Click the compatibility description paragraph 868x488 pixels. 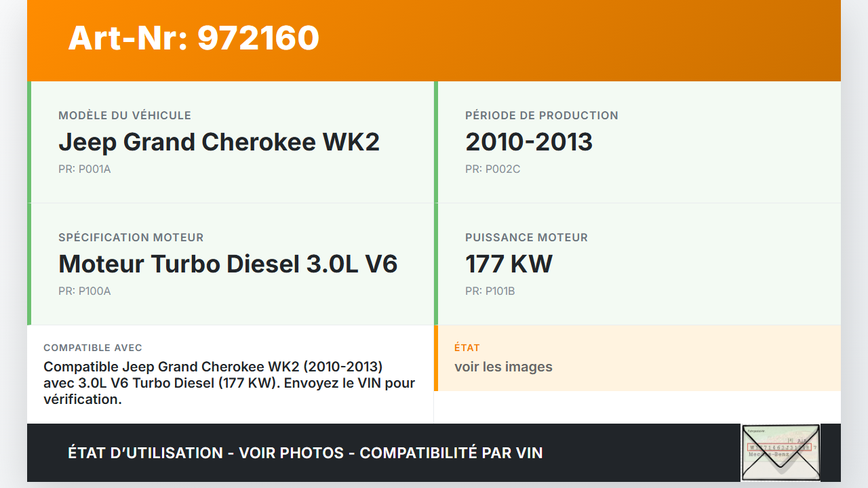click(x=229, y=383)
